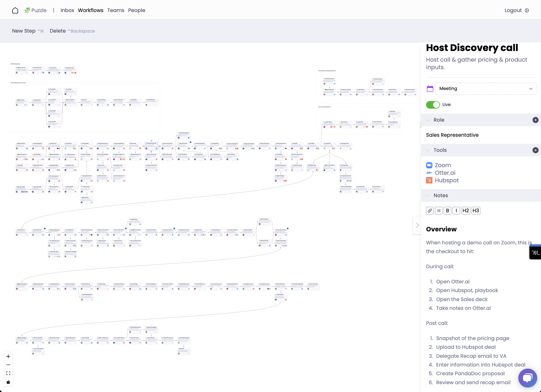The width and height of the screenshot is (541, 392).
Task: Collapse the Tools section
Action: [x=428, y=150]
